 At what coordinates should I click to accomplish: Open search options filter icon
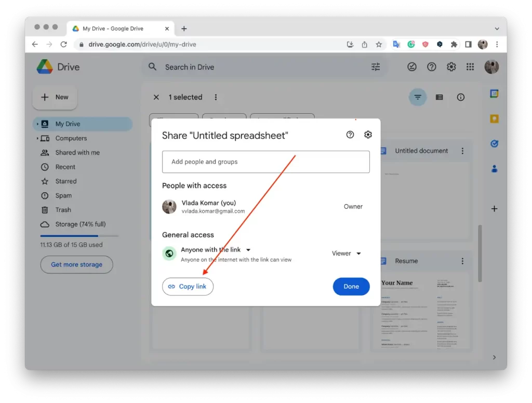[x=376, y=67]
